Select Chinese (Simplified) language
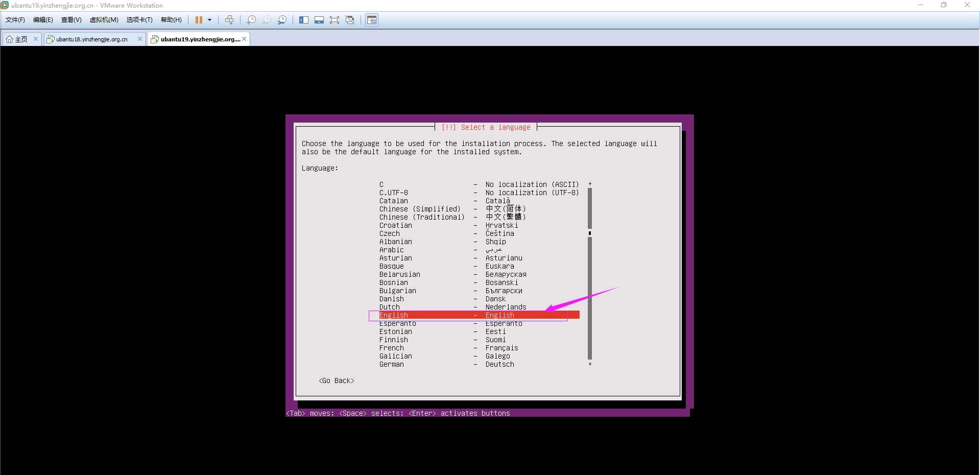 click(479, 209)
